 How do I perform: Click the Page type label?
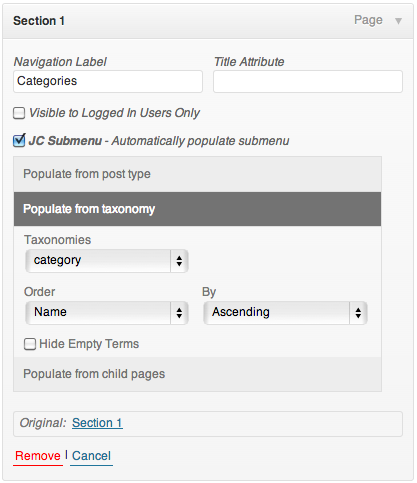click(x=368, y=20)
